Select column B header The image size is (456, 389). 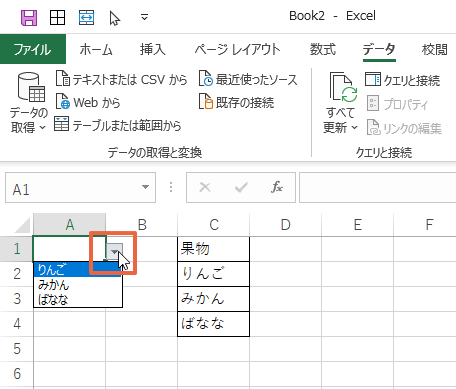coord(142,225)
